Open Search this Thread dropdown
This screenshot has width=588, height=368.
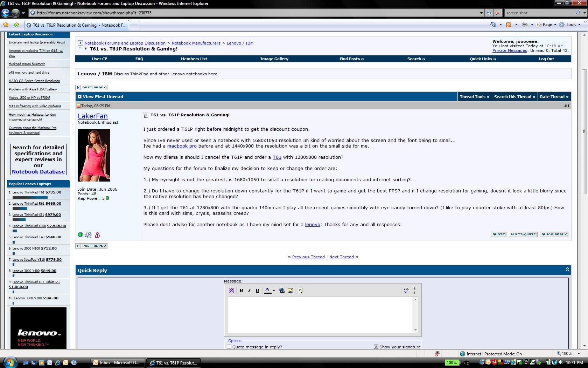[x=514, y=97]
